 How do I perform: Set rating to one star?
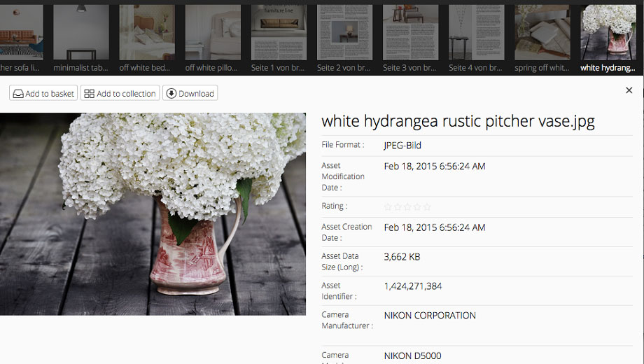tap(388, 207)
